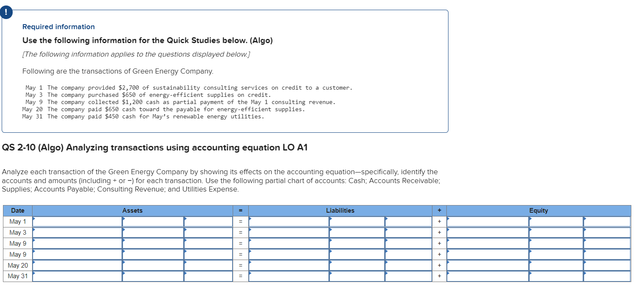Open third Assets dropdown in May 1 row
This screenshot has height=304, width=644.
coord(208,222)
